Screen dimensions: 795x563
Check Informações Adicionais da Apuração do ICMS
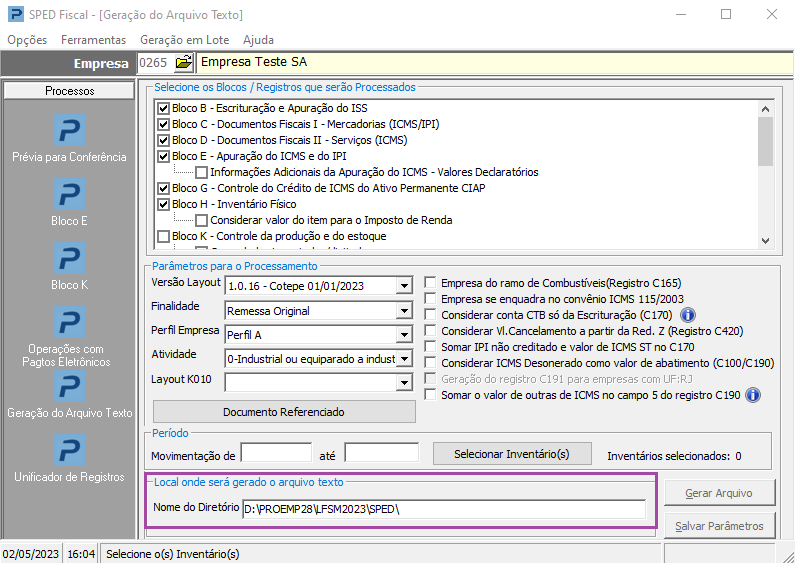tap(201, 172)
